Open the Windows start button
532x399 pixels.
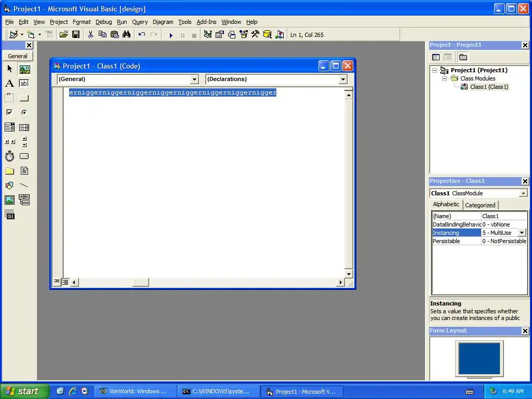(x=24, y=391)
